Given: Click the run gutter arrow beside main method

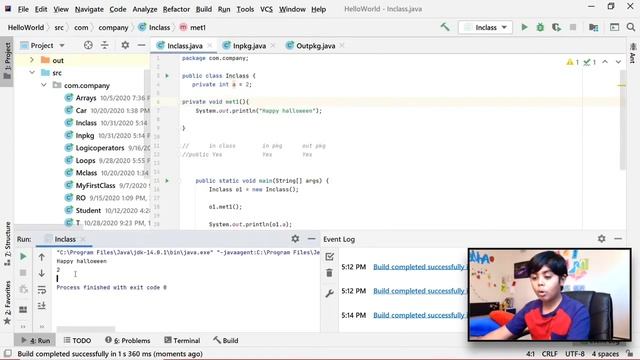Looking at the screenshot, I should (x=167, y=180).
